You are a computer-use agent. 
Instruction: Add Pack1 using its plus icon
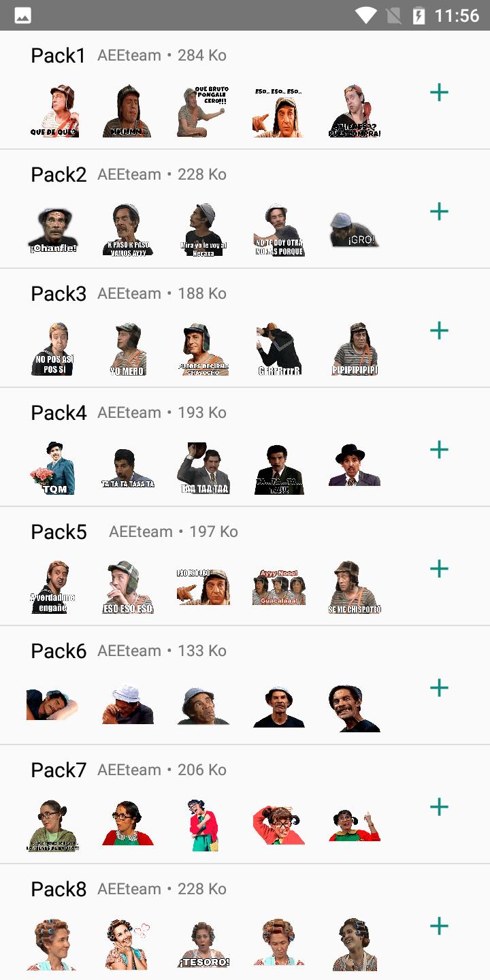pyautogui.click(x=439, y=93)
